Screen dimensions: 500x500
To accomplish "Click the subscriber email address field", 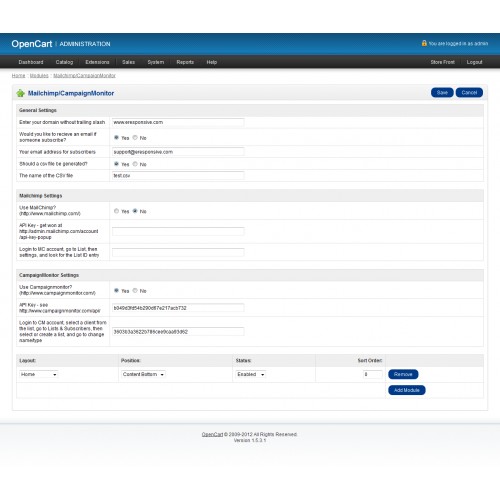I will [178, 152].
